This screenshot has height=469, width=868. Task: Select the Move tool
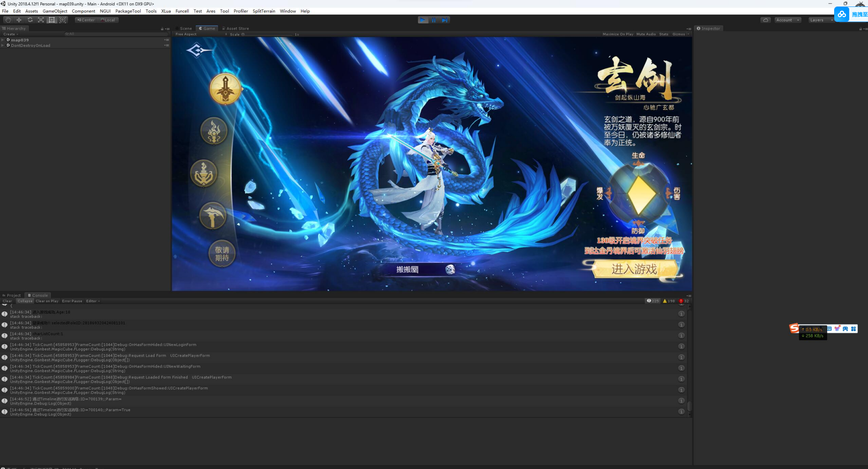[x=19, y=20]
